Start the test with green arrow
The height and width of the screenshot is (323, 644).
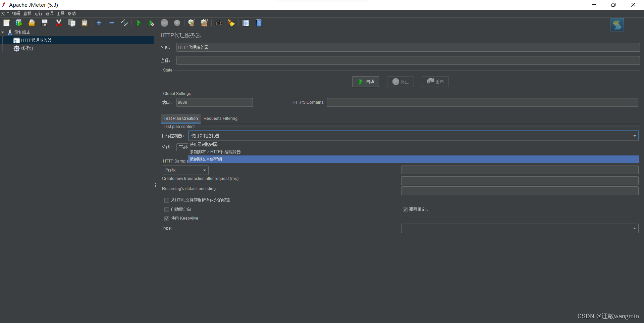[x=139, y=23]
